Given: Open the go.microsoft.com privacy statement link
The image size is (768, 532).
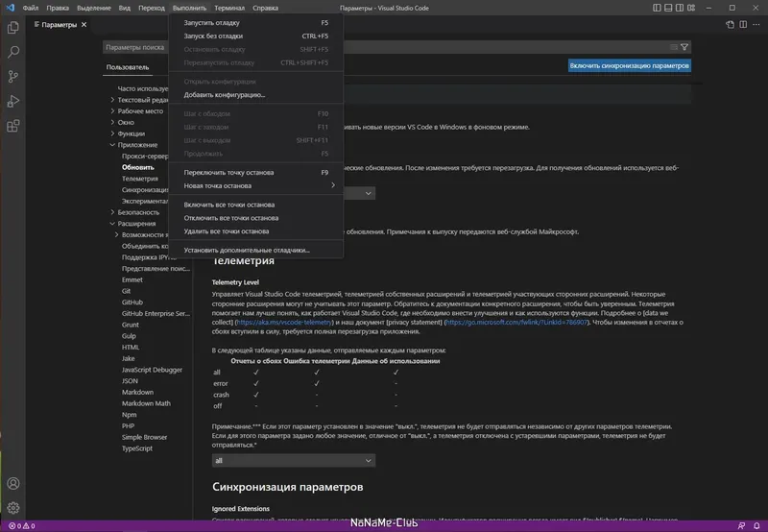Looking at the screenshot, I should tap(516, 323).
